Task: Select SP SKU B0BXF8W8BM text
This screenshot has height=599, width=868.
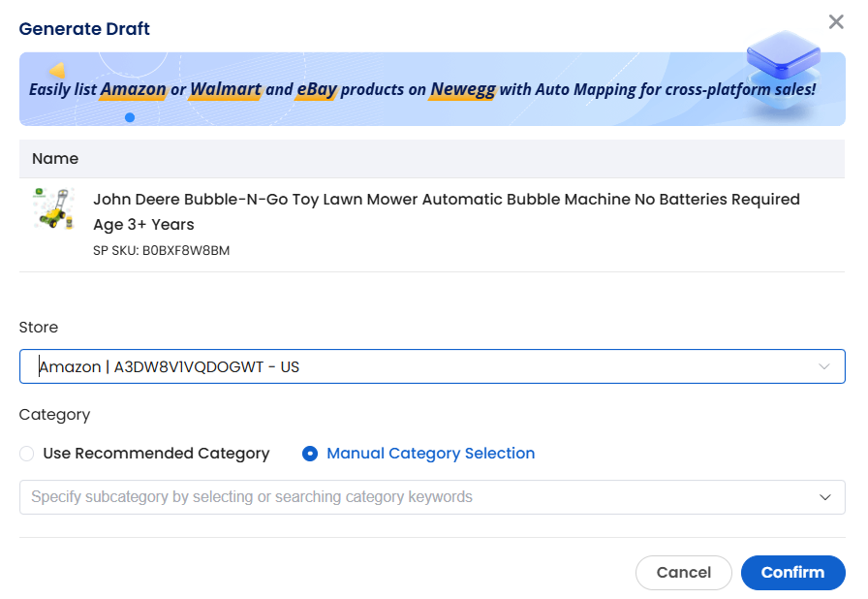Action: [161, 251]
